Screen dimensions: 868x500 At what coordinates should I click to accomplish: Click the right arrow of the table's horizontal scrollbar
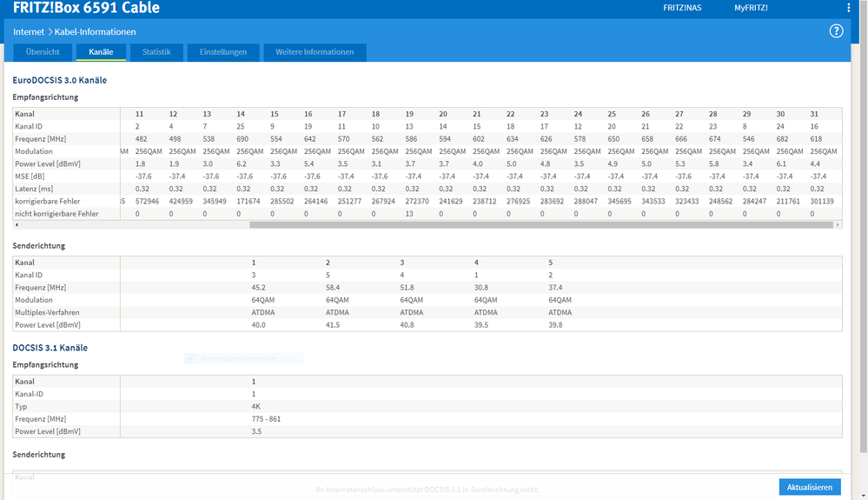(838, 225)
